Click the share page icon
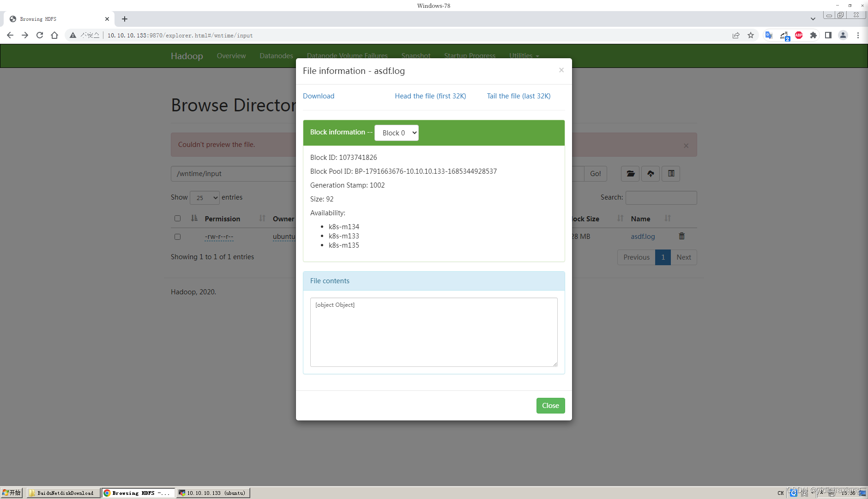The height and width of the screenshot is (499, 868). (736, 35)
